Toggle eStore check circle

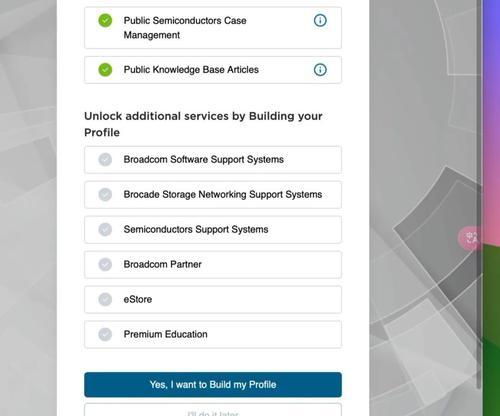(x=105, y=299)
